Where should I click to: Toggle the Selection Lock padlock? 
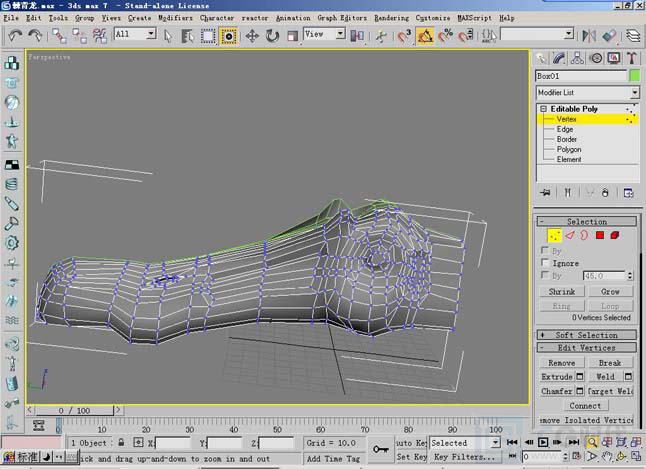click(x=121, y=443)
